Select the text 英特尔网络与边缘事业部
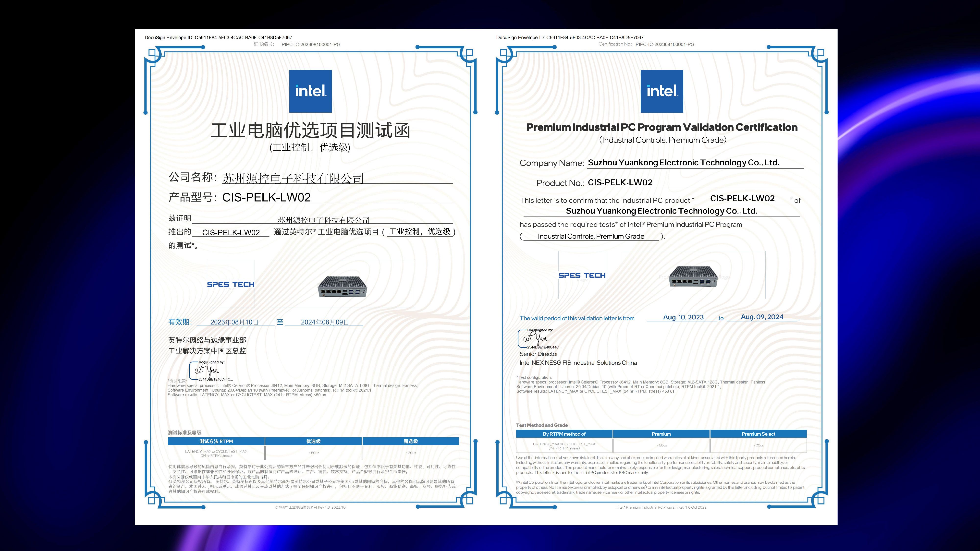This screenshot has height=551, width=980. click(207, 340)
